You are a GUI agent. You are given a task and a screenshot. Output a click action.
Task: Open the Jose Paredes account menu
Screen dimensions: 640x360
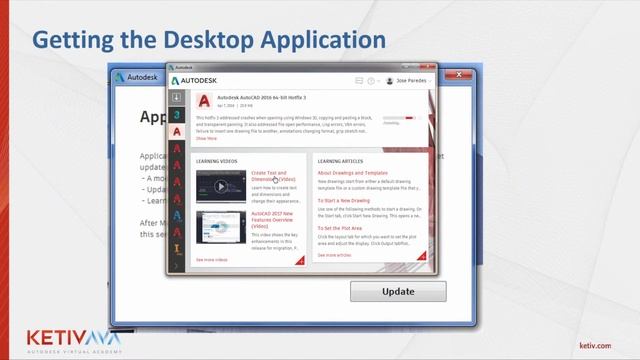(x=413, y=81)
